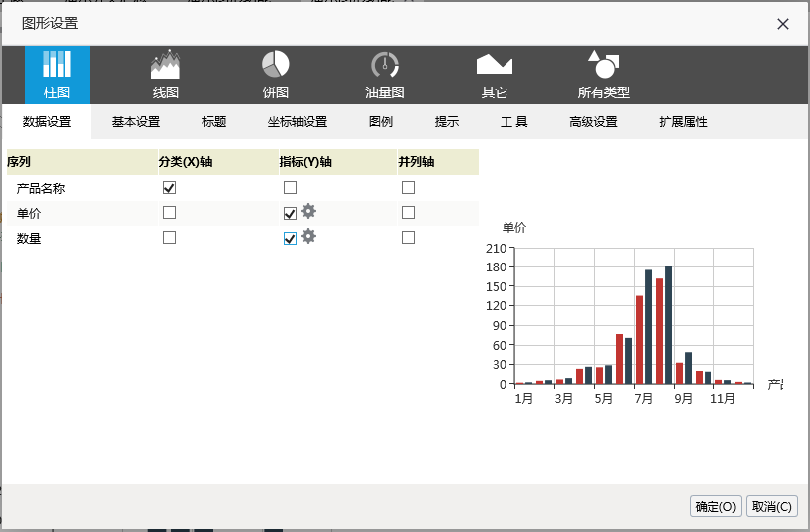Open gear settings for 单价 series
This screenshot has width=810, height=532.
pos(308,211)
